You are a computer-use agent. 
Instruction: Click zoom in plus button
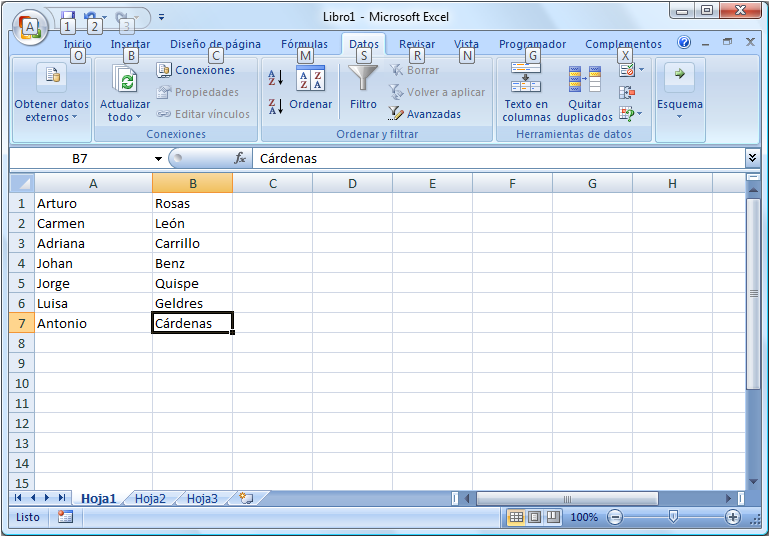[x=732, y=517]
